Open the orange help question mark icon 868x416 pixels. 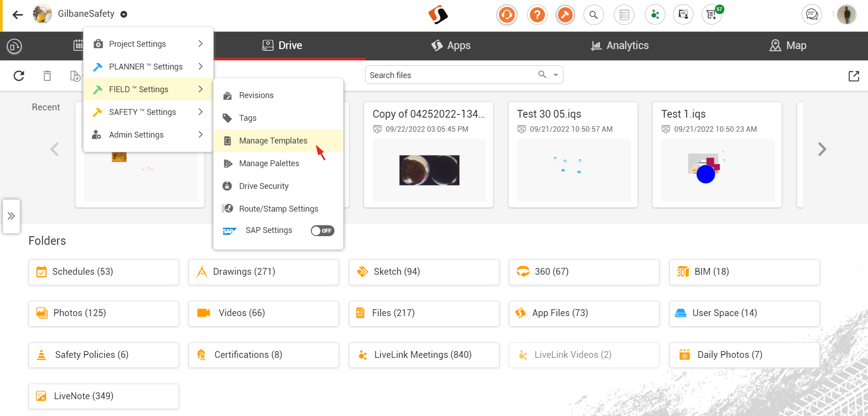[537, 15]
